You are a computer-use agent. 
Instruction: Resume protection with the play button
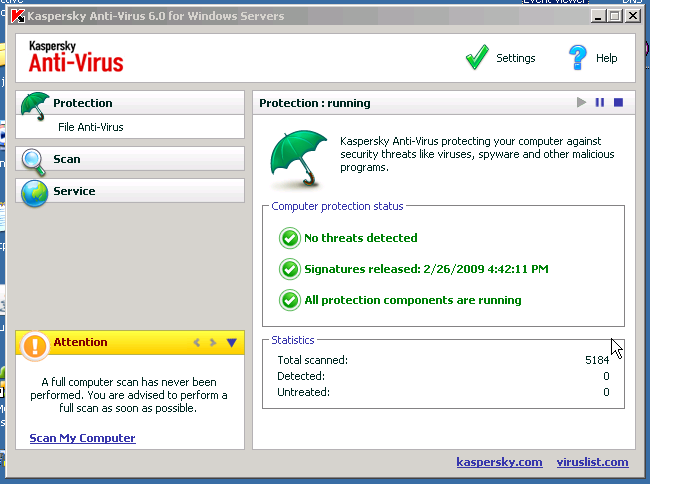(581, 102)
